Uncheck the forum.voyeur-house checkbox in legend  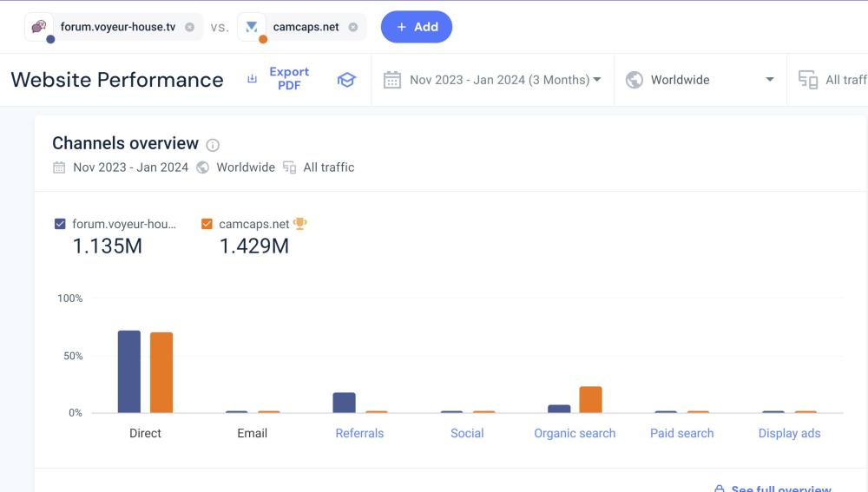tap(60, 224)
